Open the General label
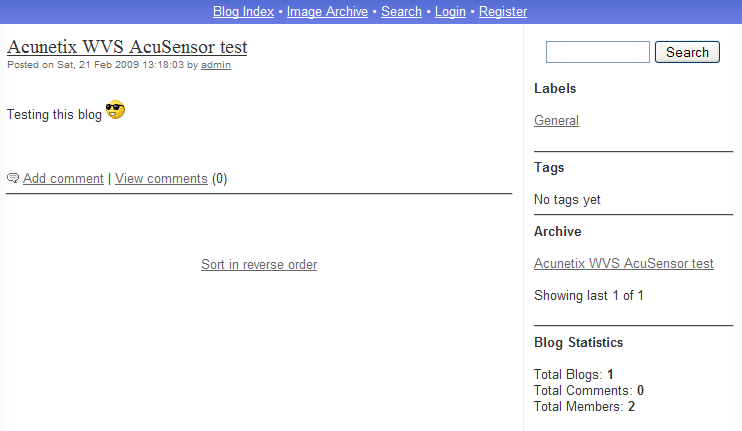The image size is (742, 431). click(556, 121)
